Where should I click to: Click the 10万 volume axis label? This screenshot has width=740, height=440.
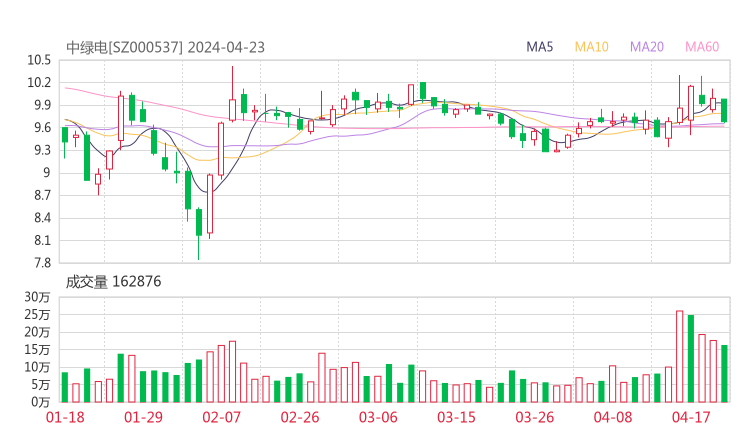[37, 367]
